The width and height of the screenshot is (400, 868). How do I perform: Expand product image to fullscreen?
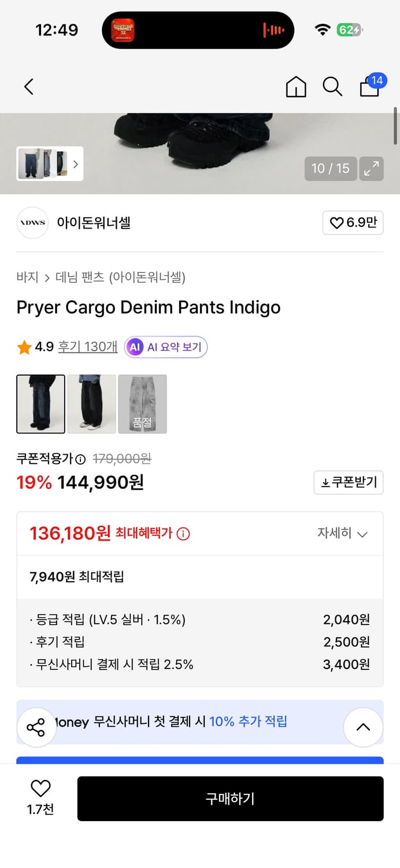(x=372, y=168)
